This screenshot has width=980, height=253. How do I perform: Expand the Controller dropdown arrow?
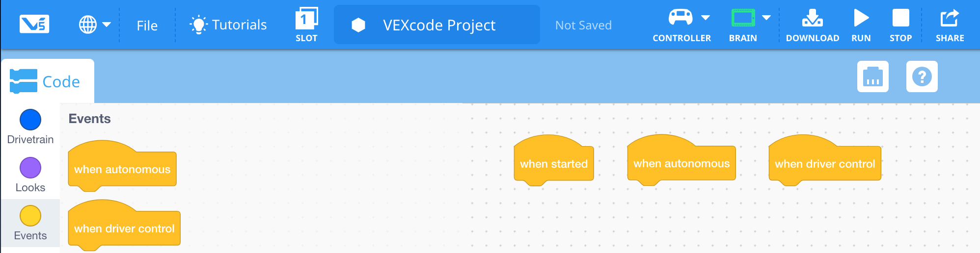(706, 18)
